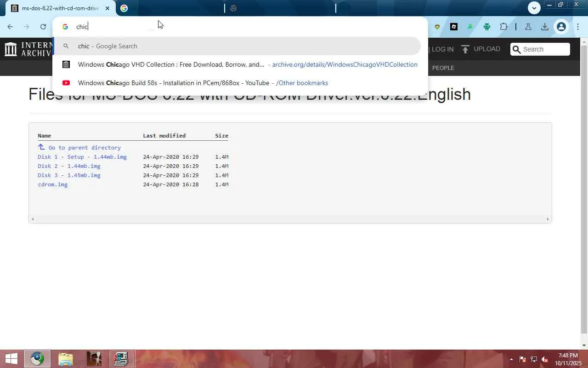Click the LOG IN link
This screenshot has width=588, height=368.
point(442,49)
